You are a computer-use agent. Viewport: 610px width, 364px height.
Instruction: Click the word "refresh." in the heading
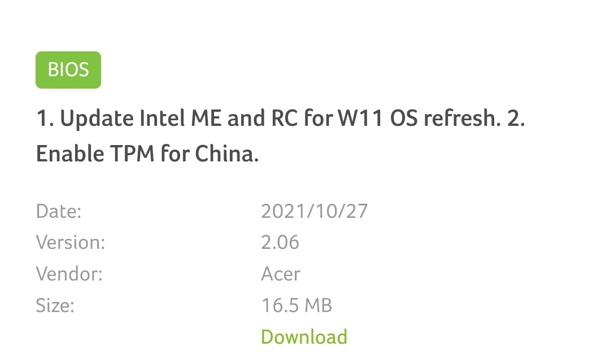[x=462, y=118]
